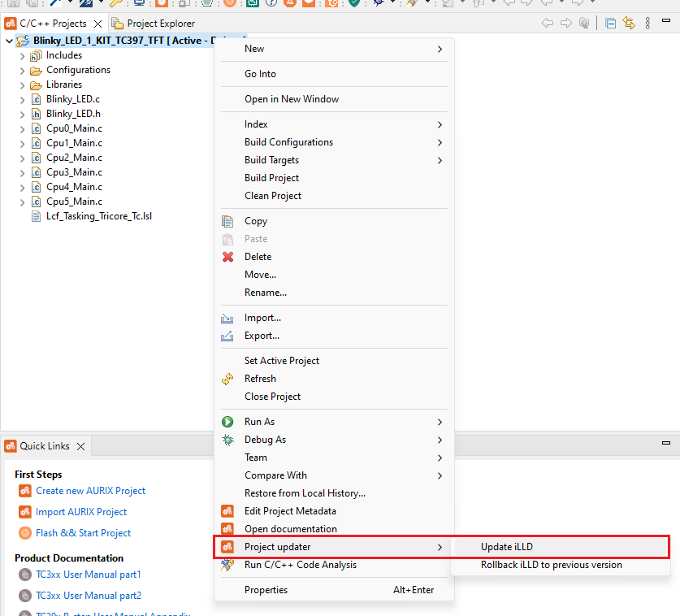The image size is (680, 616).
Task: Choose Refresh in the context menu
Action: (260, 379)
